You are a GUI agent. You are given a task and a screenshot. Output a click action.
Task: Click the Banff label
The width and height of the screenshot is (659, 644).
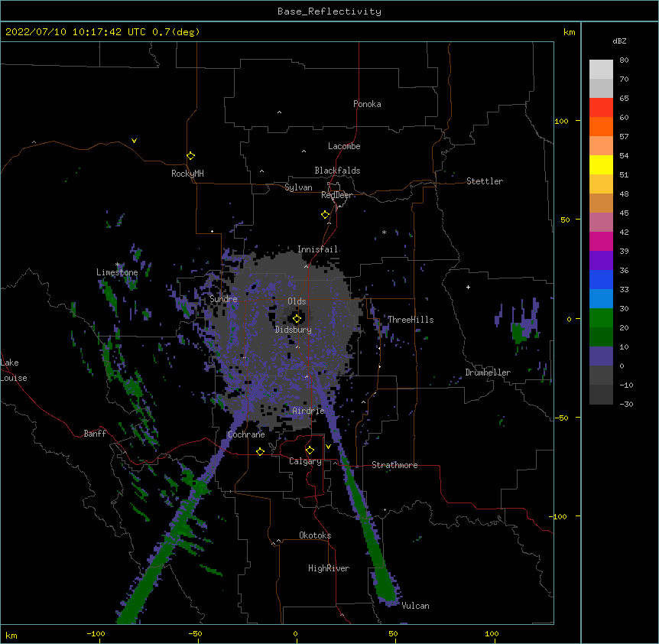pyautogui.click(x=95, y=434)
